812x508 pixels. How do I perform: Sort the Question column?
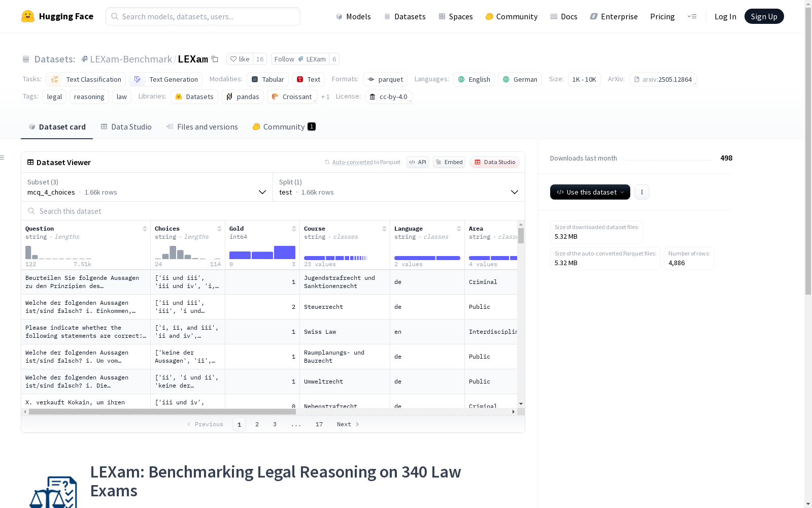145,229
